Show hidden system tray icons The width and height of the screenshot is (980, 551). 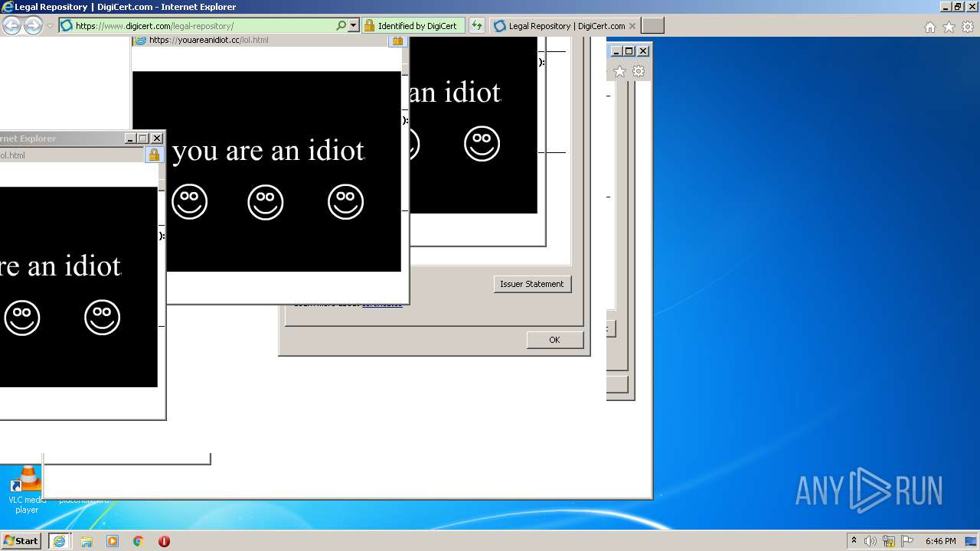coord(854,541)
